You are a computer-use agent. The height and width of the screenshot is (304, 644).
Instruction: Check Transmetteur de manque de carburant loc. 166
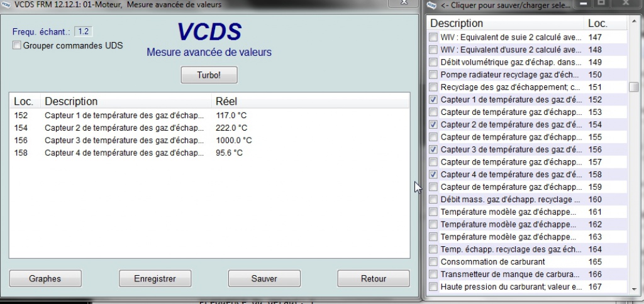(x=433, y=274)
